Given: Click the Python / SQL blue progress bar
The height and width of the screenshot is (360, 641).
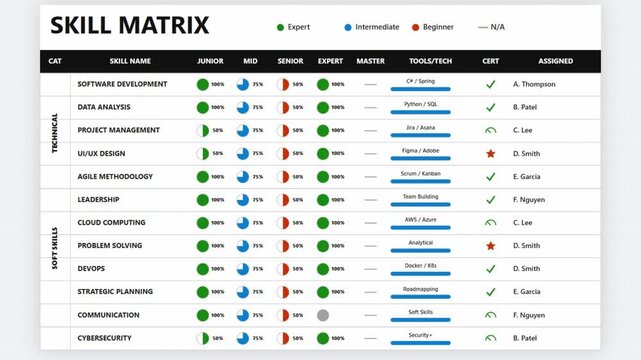Looking at the screenshot, I should [x=420, y=112].
